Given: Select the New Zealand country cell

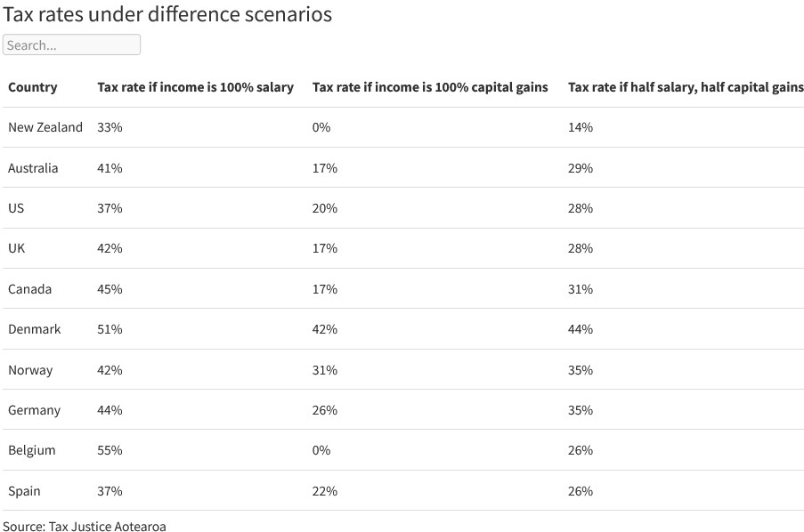Looking at the screenshot, I should click(45, 127).
